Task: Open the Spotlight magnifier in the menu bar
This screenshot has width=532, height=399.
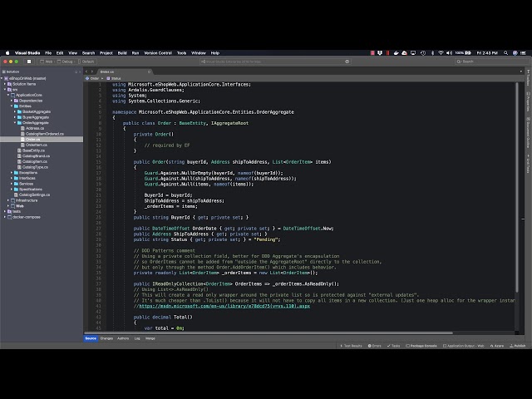Action: coord(505,53)
